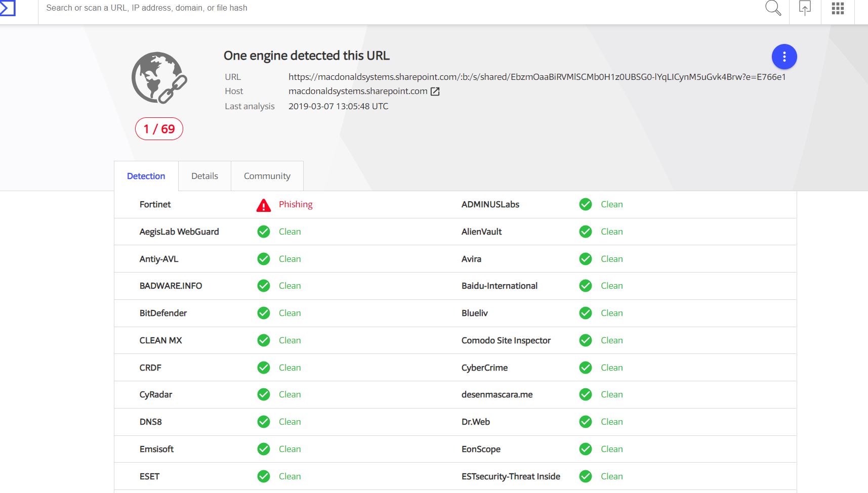Screen dimensions: 868x493
Task: Click the 'One engine detected this URL' heading
Action: [x=307, y=56]
